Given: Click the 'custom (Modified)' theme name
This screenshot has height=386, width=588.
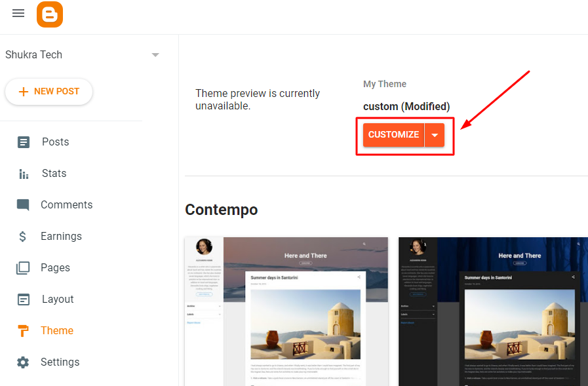Looking at the screenshot, I should [x=406, y=107].
